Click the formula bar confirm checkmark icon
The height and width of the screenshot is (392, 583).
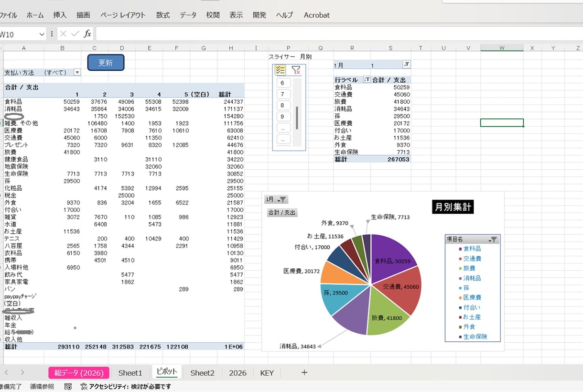point(75,34)
